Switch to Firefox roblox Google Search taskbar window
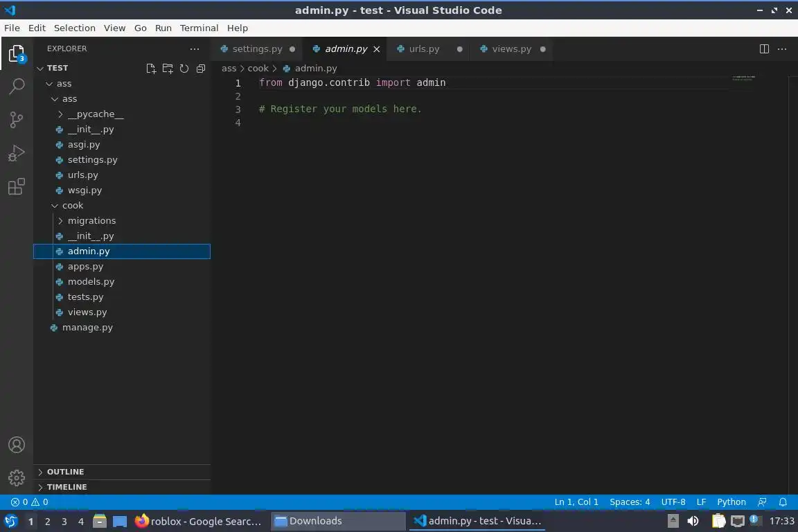 tap(199, 522)
